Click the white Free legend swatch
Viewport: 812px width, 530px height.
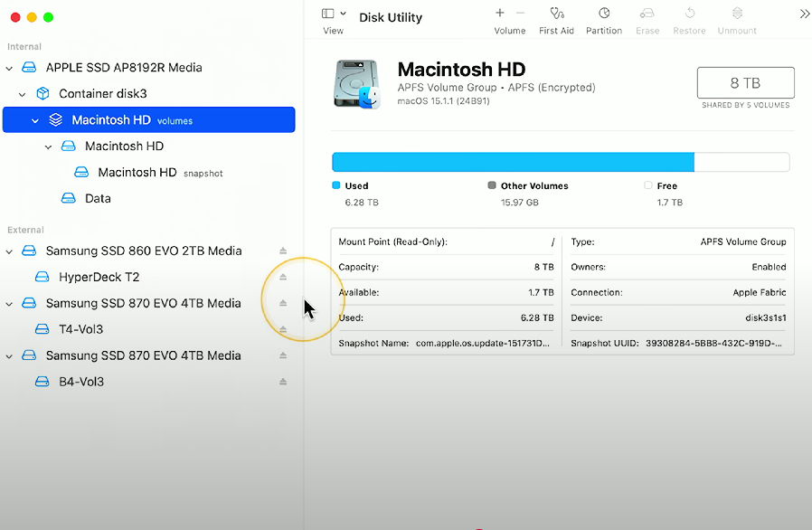coord(647,185)
